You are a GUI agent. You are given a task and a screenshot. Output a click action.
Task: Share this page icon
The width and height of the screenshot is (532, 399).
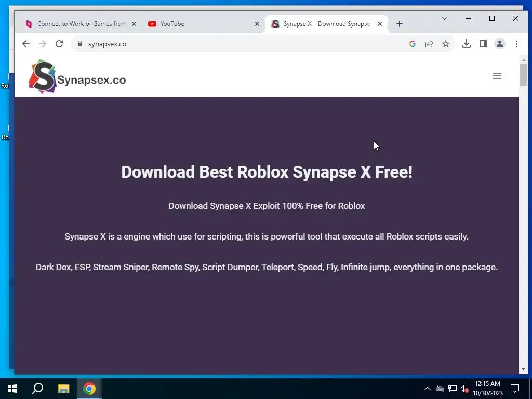[429, 44]
